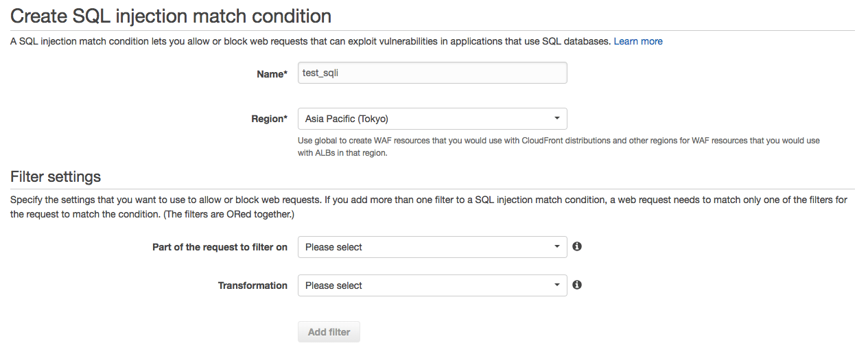868x352 pixels.
Task: Open Transformation dropdown via its arrow
Action: point(557,285)
